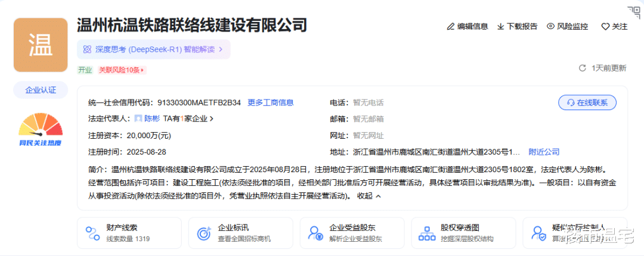This screenshot has width=644, height=256.
Task: Click the DeepSeek deep thinking atom icon
Action: [87, 49]
